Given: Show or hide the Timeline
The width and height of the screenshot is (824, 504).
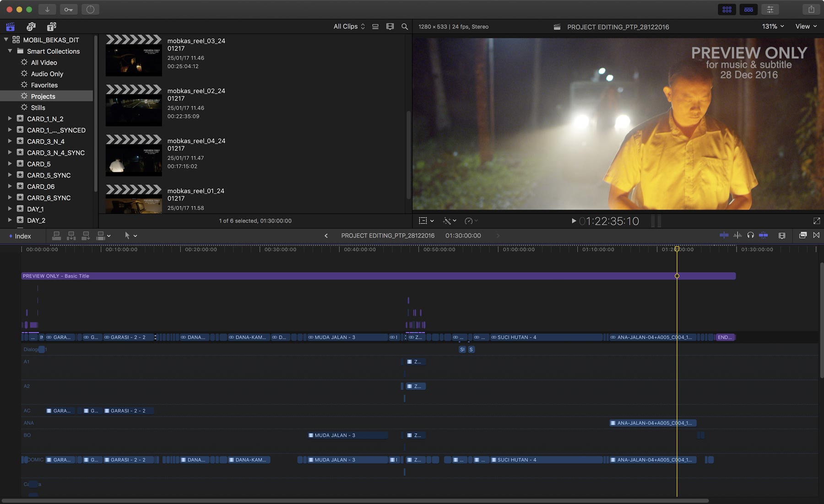Looking at the screenshot, I should pyautogui.click(x=748, y=9).
